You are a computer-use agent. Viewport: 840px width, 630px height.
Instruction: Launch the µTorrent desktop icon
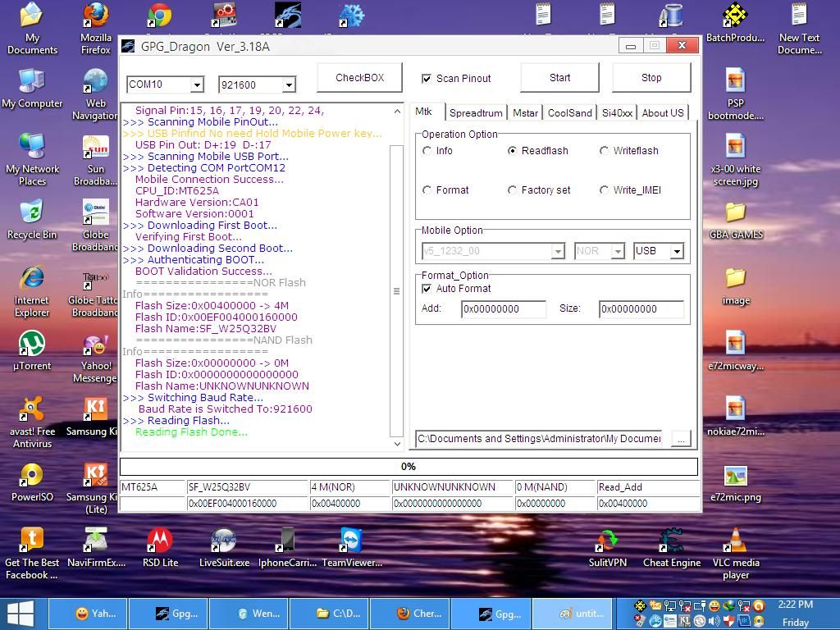click(x=32, y=345)
